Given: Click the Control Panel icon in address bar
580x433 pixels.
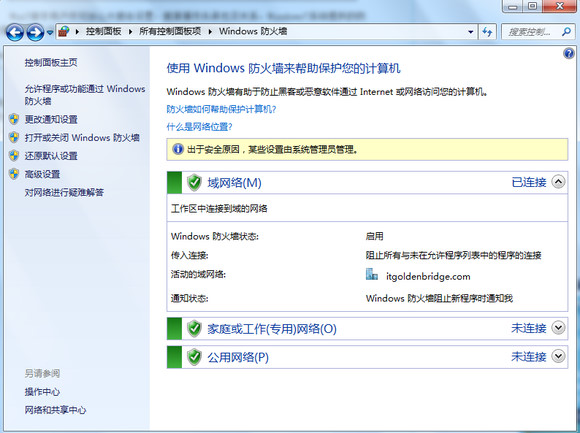Looking at the screenshot, I should point(64,31).
